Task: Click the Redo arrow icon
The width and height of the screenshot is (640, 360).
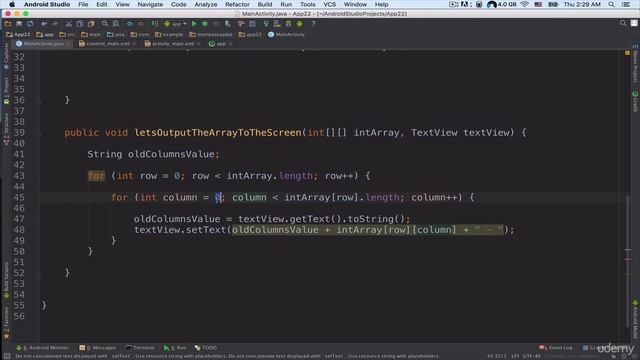Action: coord(55,24)
